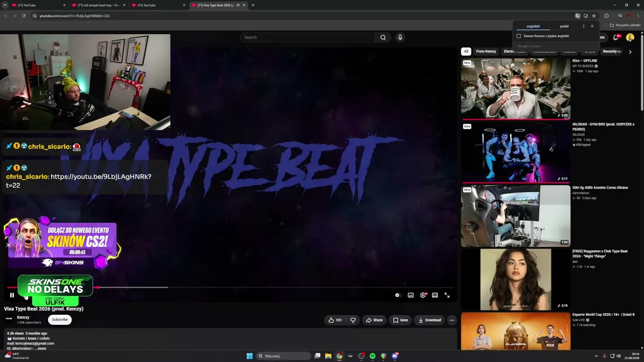Share this video
The image size is (644, 362).
point(374,320)
